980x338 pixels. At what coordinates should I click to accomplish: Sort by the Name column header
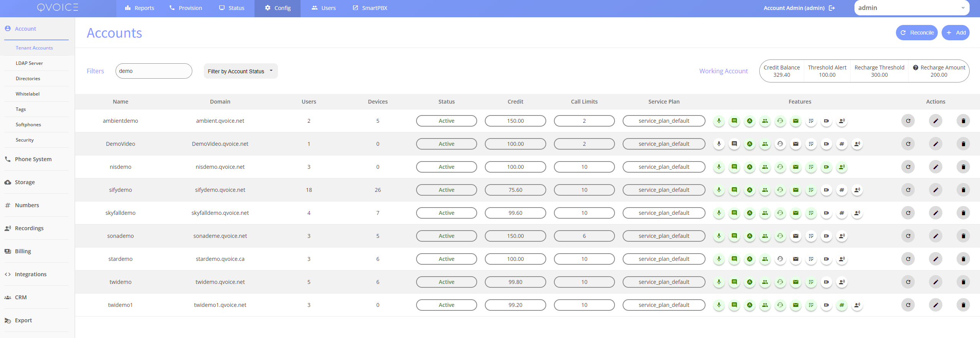(121, 102)
